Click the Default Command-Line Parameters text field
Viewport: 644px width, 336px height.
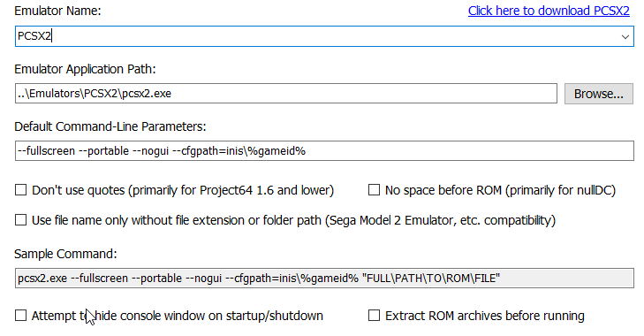[x=324, y=151]
